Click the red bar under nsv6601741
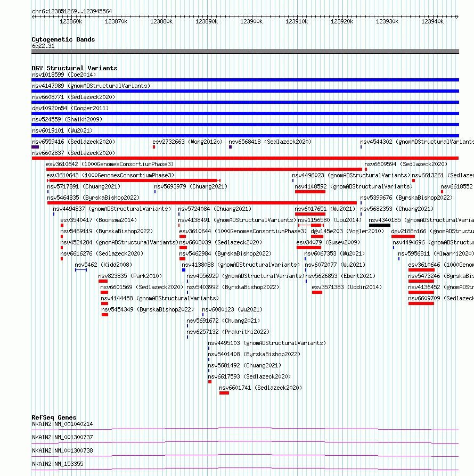 [x=224, y=393]
